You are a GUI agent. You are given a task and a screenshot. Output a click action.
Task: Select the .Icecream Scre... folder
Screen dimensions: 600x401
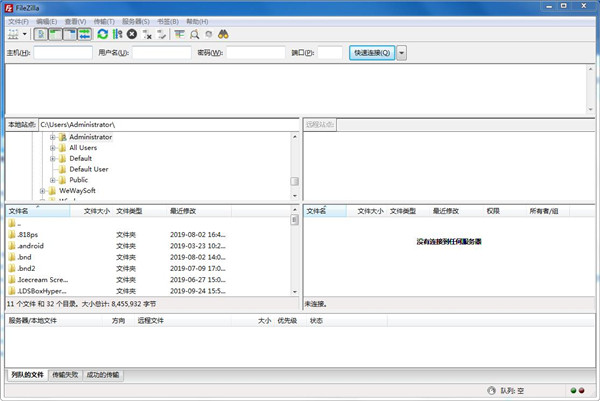(148, 280)
